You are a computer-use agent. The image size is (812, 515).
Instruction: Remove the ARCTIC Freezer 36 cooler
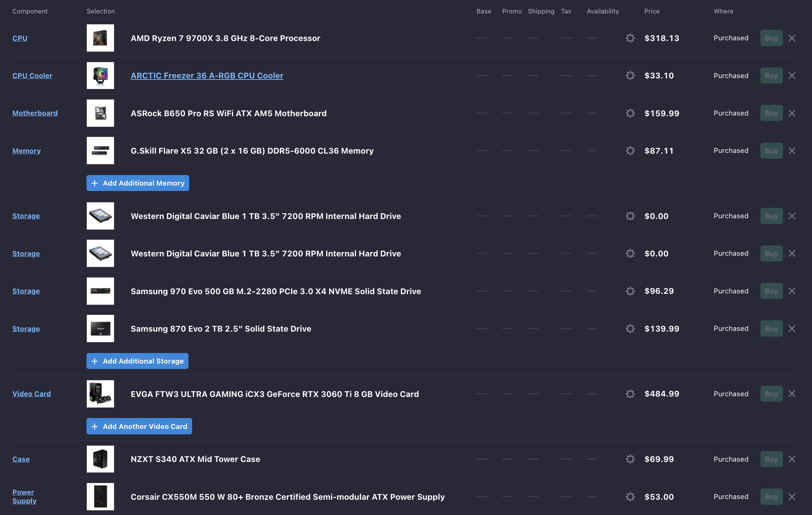click(792, 76)
